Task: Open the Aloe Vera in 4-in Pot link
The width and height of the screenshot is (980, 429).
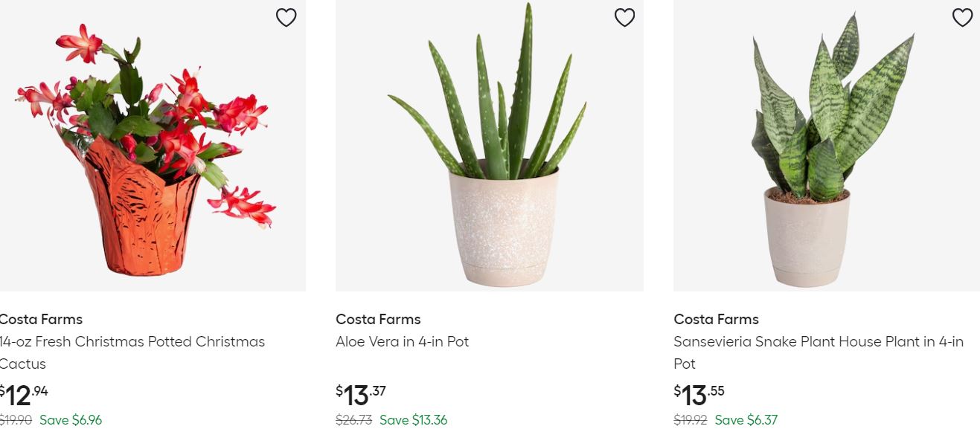Action: [x=402, y=342]
